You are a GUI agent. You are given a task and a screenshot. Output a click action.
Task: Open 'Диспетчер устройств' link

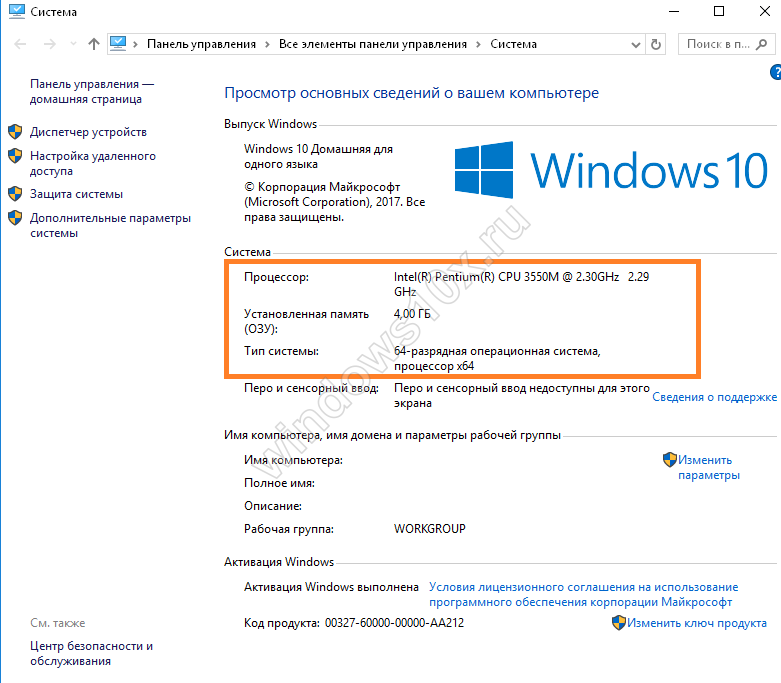[88, 132]
